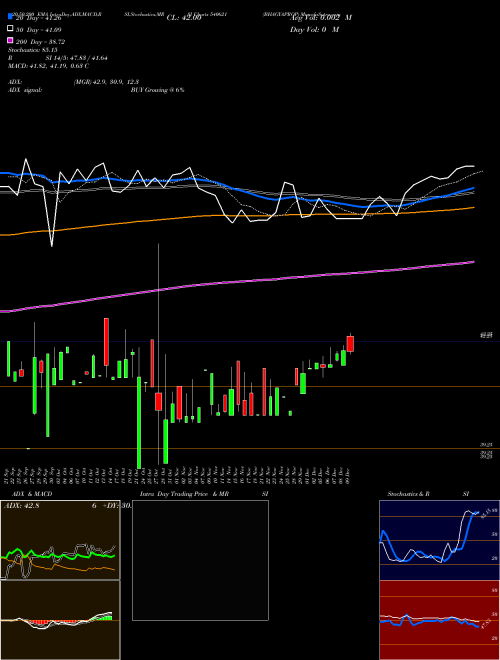Click the last red candlestick on the chart

[x=350, y=343]
